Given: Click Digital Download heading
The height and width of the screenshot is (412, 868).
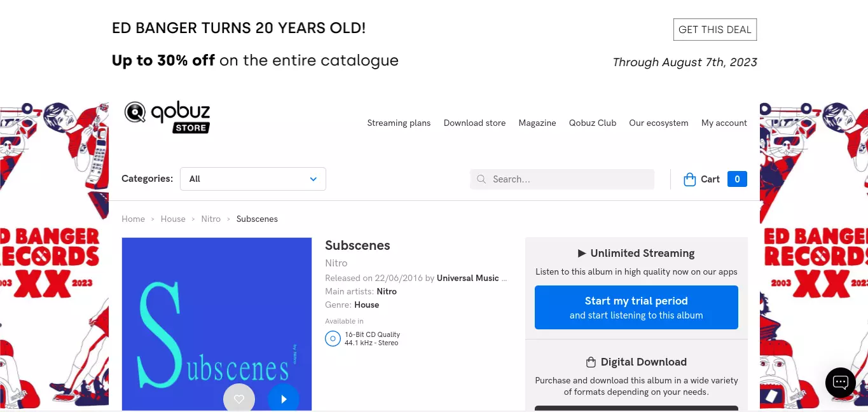Looking at the screenshot, I should click(637, 362).
